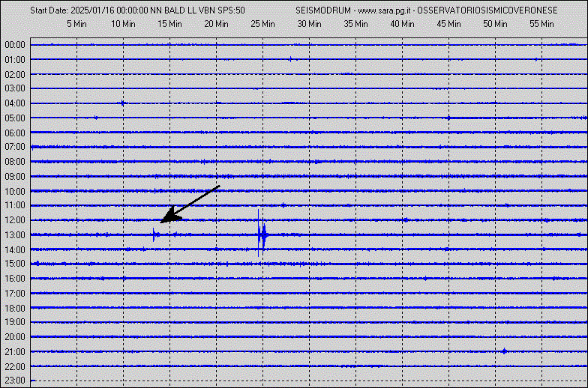The image size is (588, 388).
Task: Click the blip on 21:00 trace near 51 min
Action: click(x=504, y=351)
